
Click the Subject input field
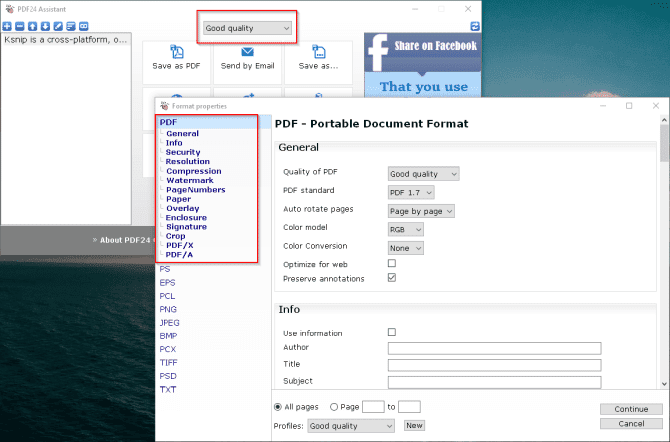[494, 382]
